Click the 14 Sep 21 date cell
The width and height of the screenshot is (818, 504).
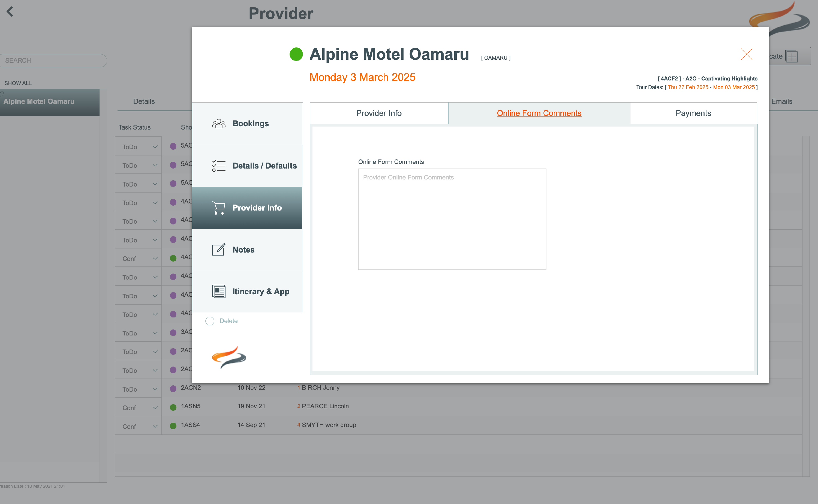click(x=251, y=425)
